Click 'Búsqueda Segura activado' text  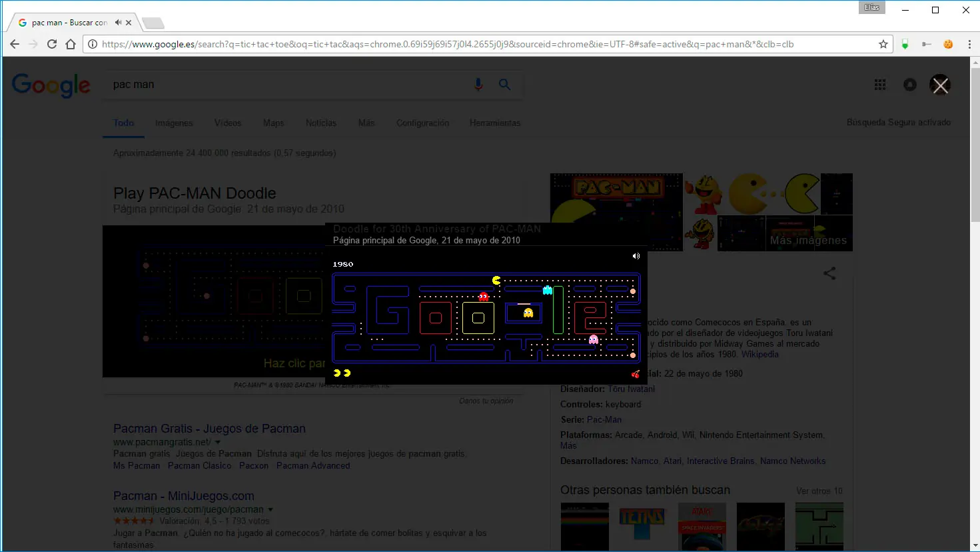point(899,122)
